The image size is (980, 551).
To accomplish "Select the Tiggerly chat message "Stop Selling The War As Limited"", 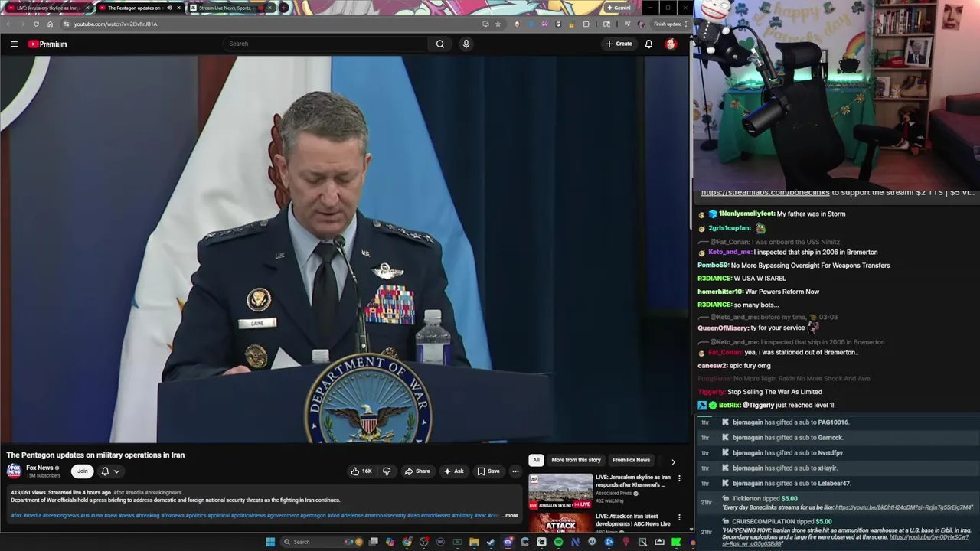I will pyautogui.click(x=775, y=392).
